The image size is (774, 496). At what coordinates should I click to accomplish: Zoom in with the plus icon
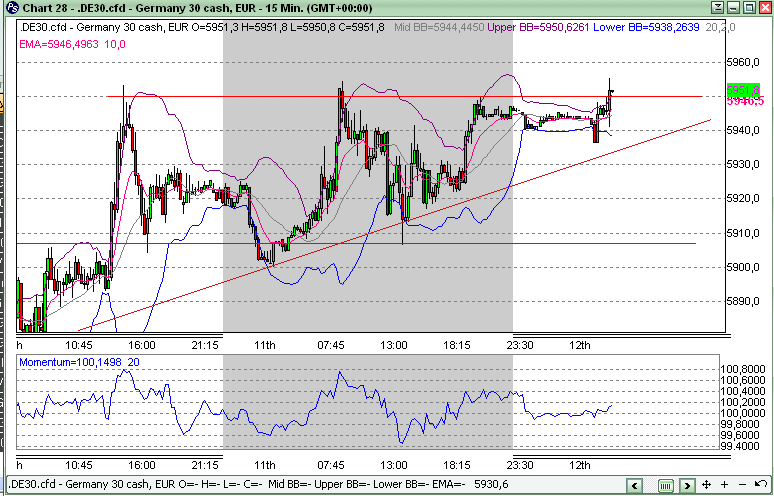click(x=724, y=485)
